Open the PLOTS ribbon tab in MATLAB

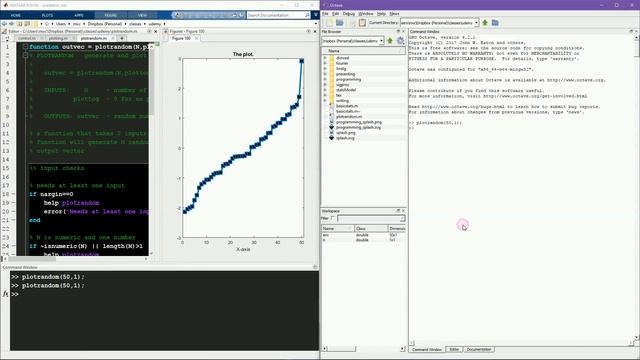(x=47, y=15)
